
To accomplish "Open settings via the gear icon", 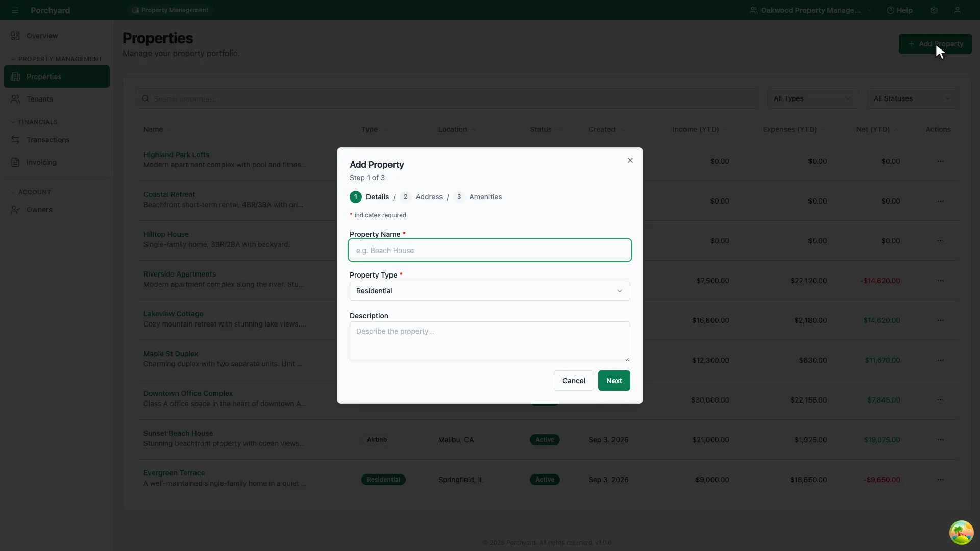I will [x=934, y=10].
